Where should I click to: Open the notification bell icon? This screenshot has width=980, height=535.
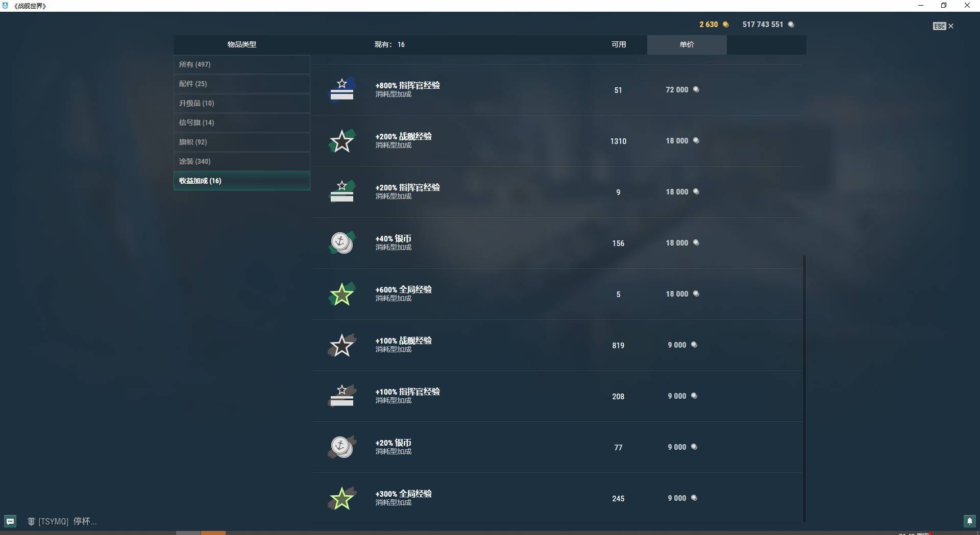[969, 521]
